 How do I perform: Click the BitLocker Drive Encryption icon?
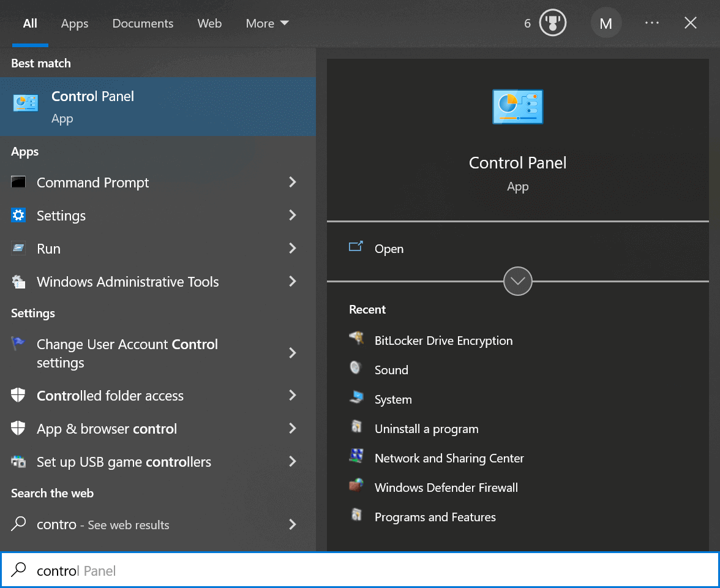[356, 339]
